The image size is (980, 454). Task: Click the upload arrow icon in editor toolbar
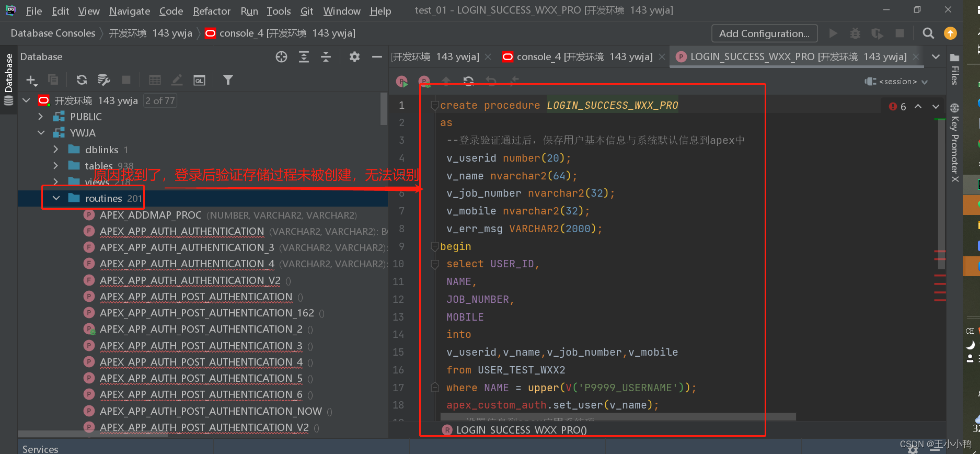pyautogui.click(x=446, y=81)
